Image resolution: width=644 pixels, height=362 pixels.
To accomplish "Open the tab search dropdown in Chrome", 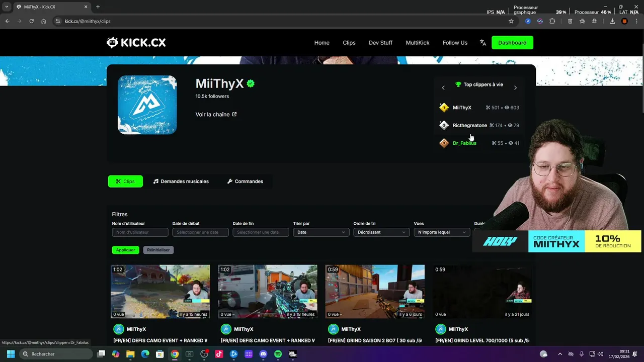I will coord(7,7).
